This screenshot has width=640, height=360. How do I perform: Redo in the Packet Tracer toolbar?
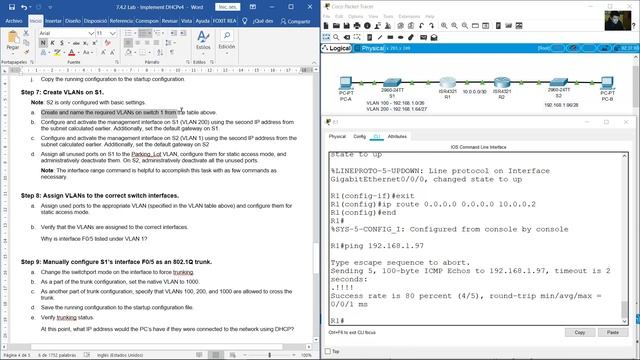[x=431, y=26]
